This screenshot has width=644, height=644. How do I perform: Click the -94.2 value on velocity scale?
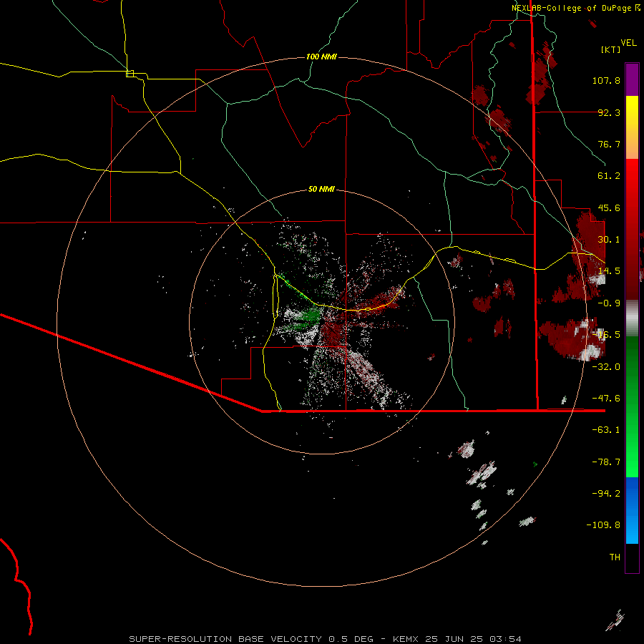pyautogui.click(x=606, y=494)
